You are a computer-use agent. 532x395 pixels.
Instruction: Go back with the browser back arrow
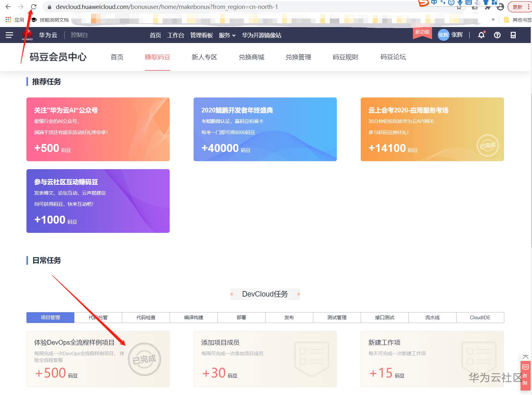click(8, 7)
